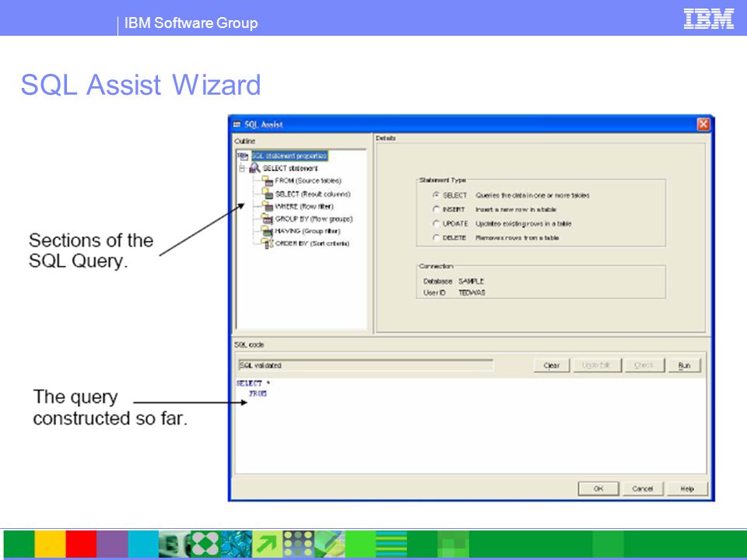Click the SELECT (Result columns) icon
Screen dimensions: 747x560
pos(267,194)
